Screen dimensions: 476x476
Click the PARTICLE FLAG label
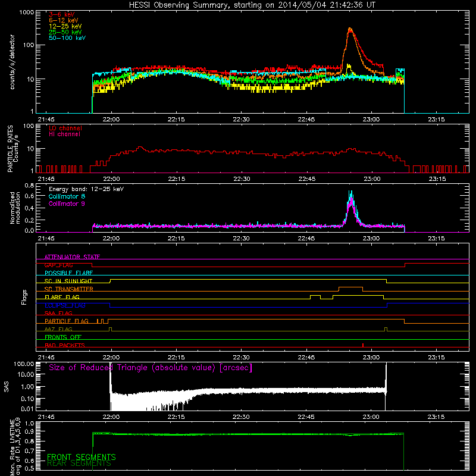[x=67, y=321]
